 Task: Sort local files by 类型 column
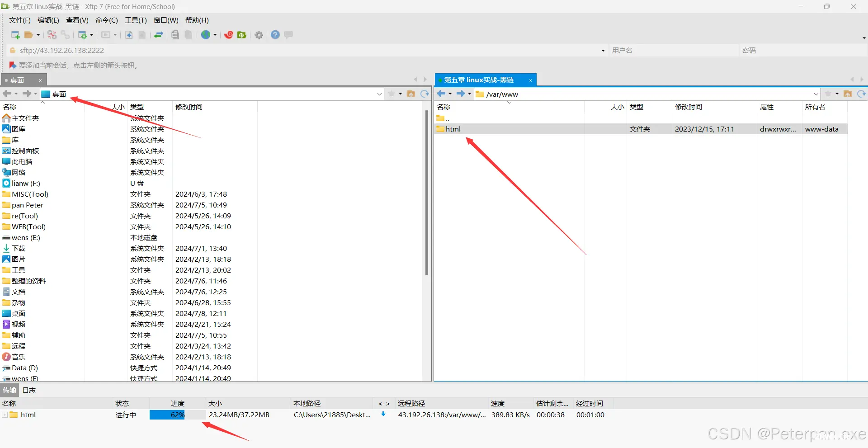[x=137, y=107]
